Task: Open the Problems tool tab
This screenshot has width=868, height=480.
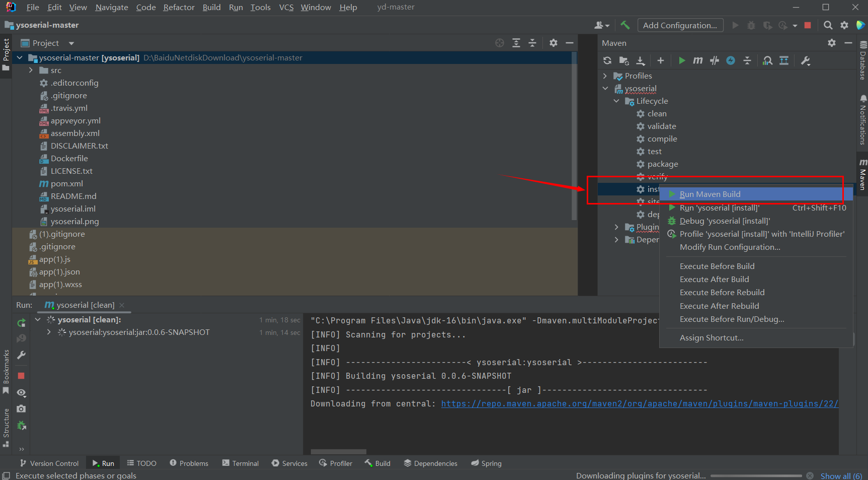Action: coord(189,463)
